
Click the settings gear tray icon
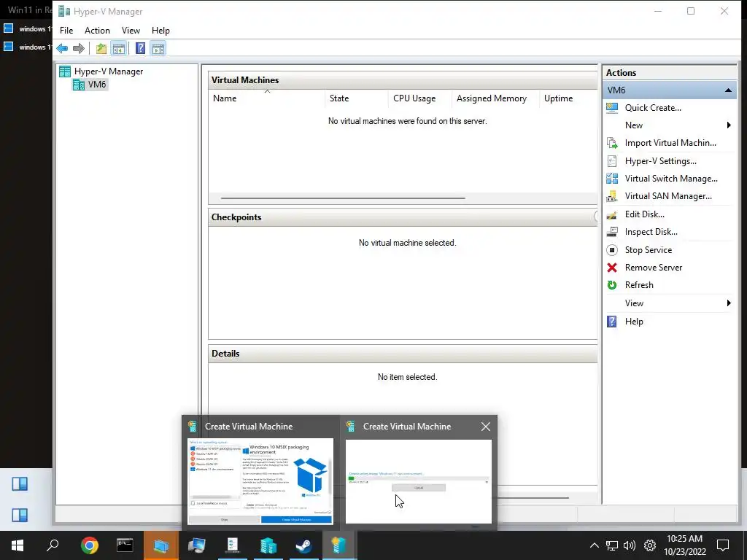[650, 545]
